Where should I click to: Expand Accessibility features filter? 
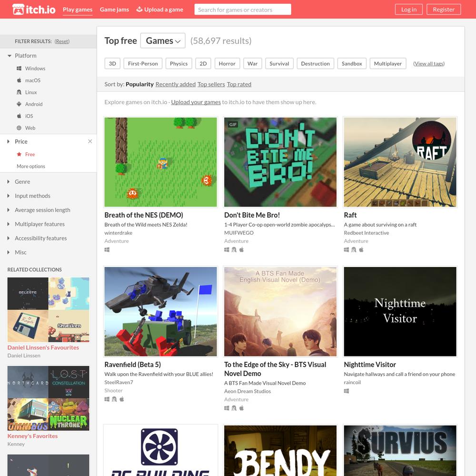point(8,238)
